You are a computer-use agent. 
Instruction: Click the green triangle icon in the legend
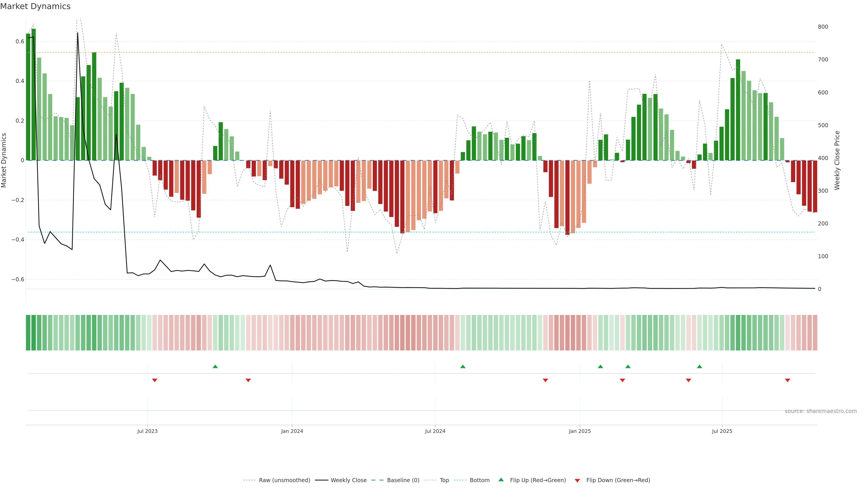(x=501, y=480)
